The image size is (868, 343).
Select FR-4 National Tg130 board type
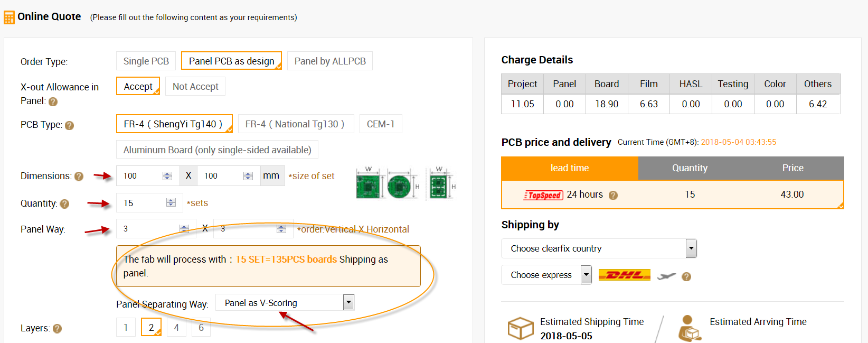point(295,124)
